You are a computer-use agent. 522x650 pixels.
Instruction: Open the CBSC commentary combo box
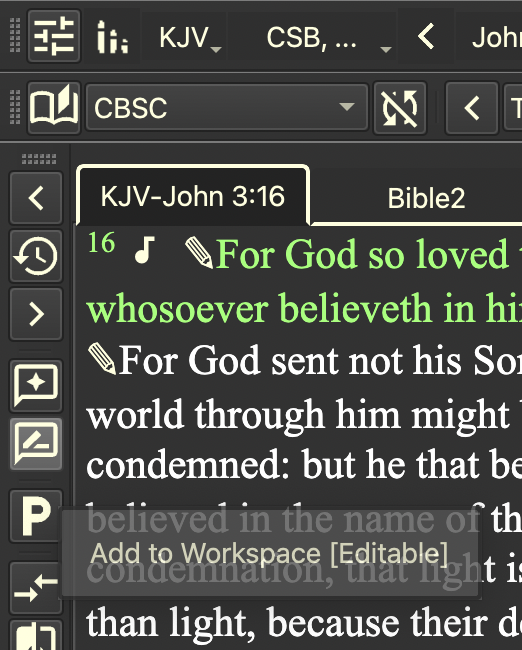tap(227, 108)
